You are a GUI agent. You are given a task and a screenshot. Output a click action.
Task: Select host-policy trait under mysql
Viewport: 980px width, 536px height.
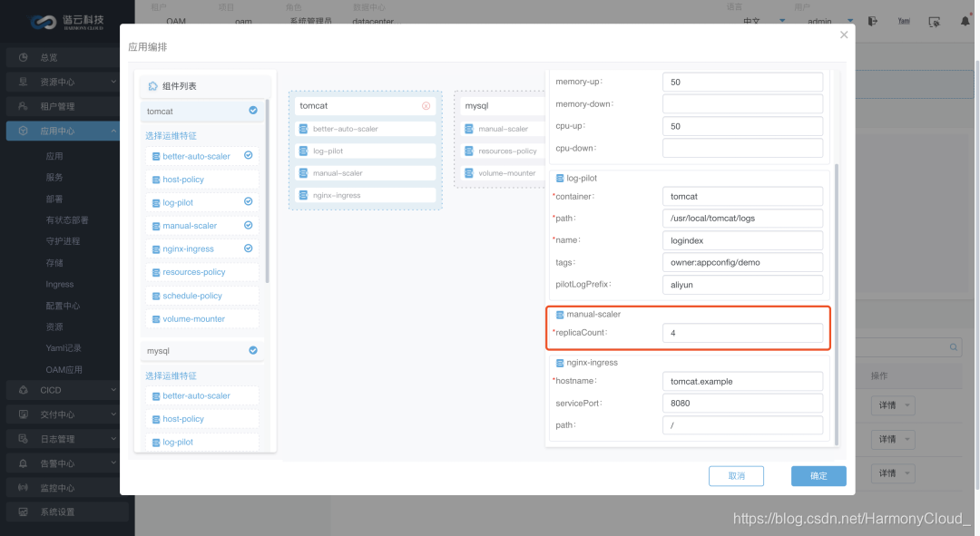pyautogui.click(x=202, y=419)
